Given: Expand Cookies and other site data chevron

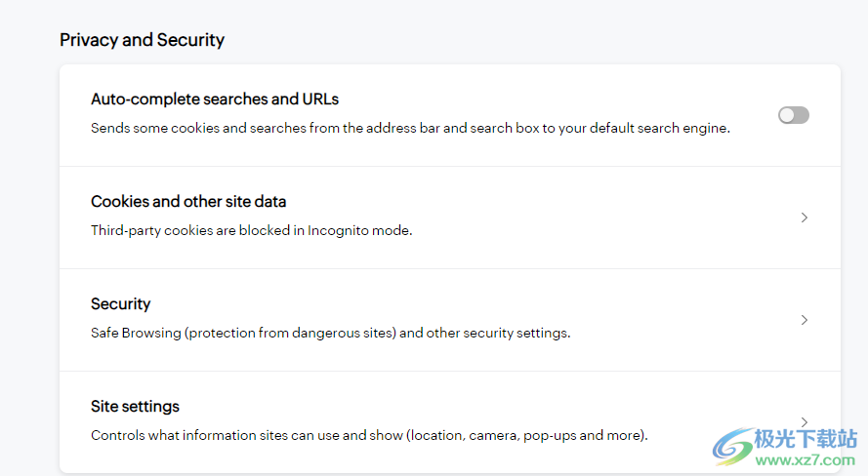Looking at the screenshot, I should 805,218.
